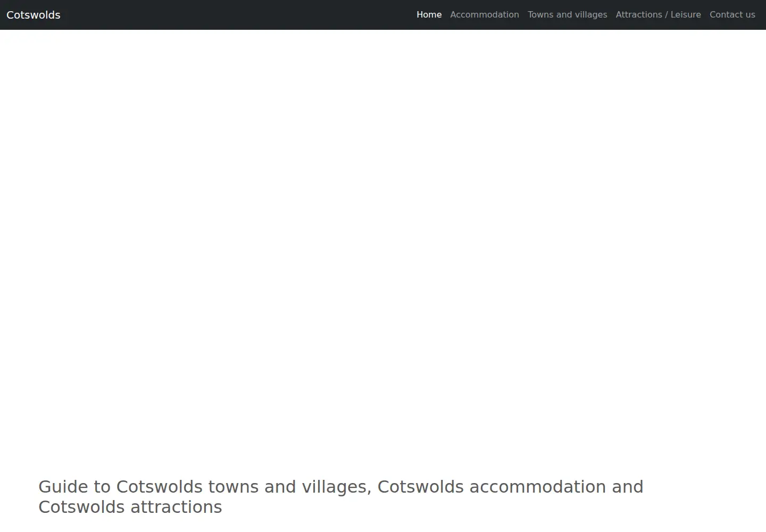766x532 pixels.
Task: Click the Cotswolds brand logo link
Action: 34,15
